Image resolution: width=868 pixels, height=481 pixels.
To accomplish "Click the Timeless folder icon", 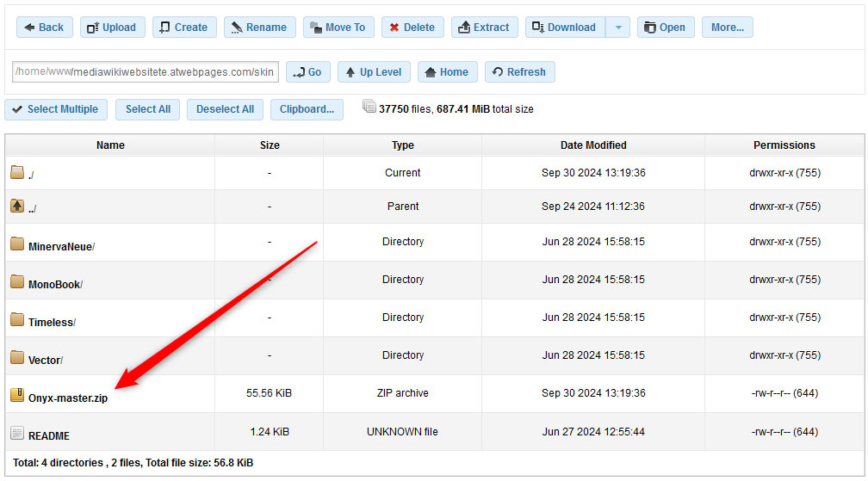I will 17,319.
